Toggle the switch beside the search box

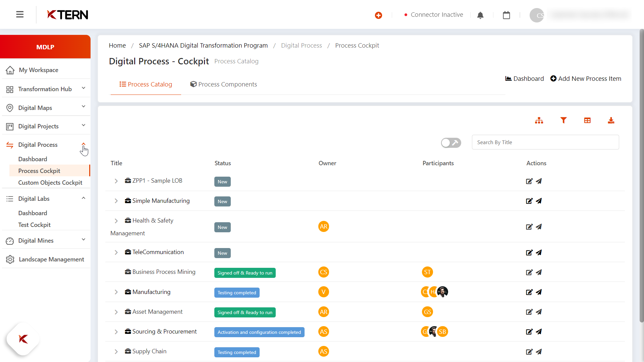coord(451,143)
